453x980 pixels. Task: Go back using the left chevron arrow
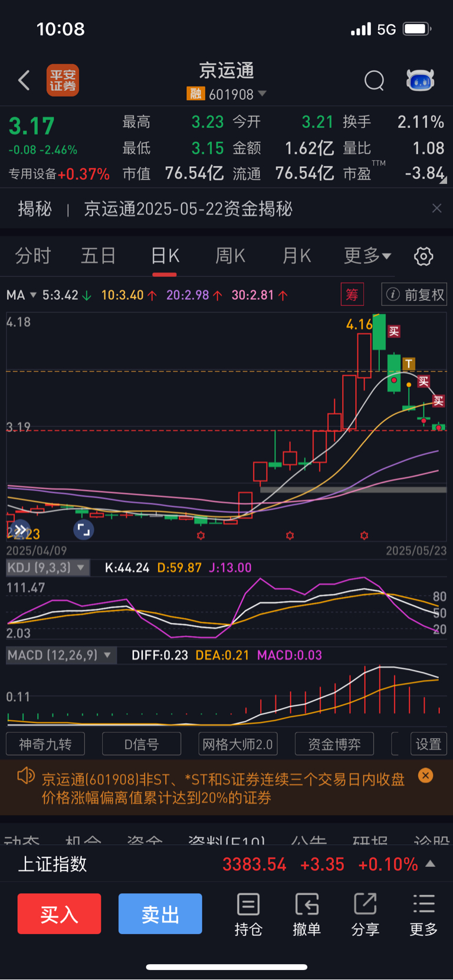(x=24, y=80)
